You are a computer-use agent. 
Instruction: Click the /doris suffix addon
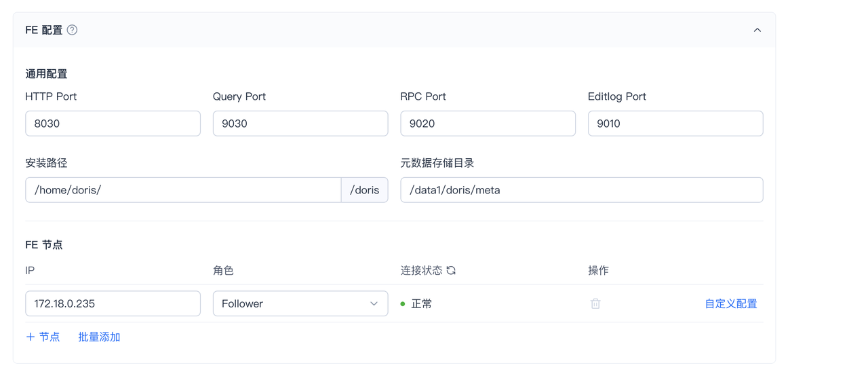click(365, 190)
